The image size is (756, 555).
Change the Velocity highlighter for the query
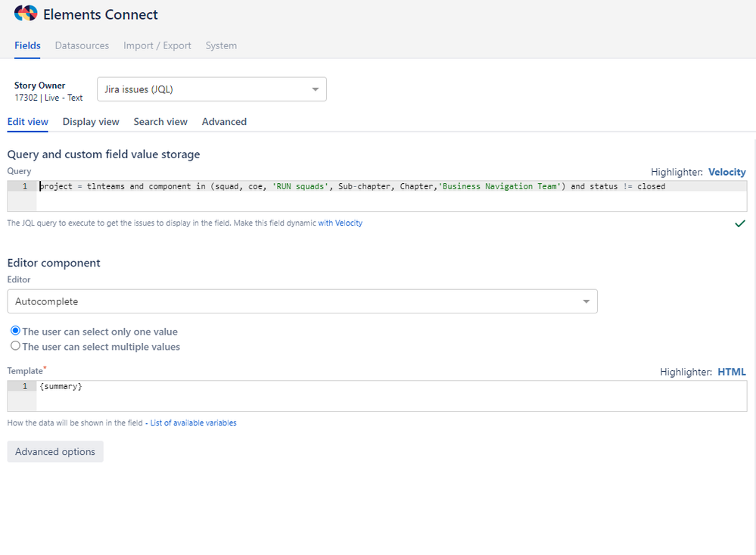pyautogui.click(x=727, y=172)
